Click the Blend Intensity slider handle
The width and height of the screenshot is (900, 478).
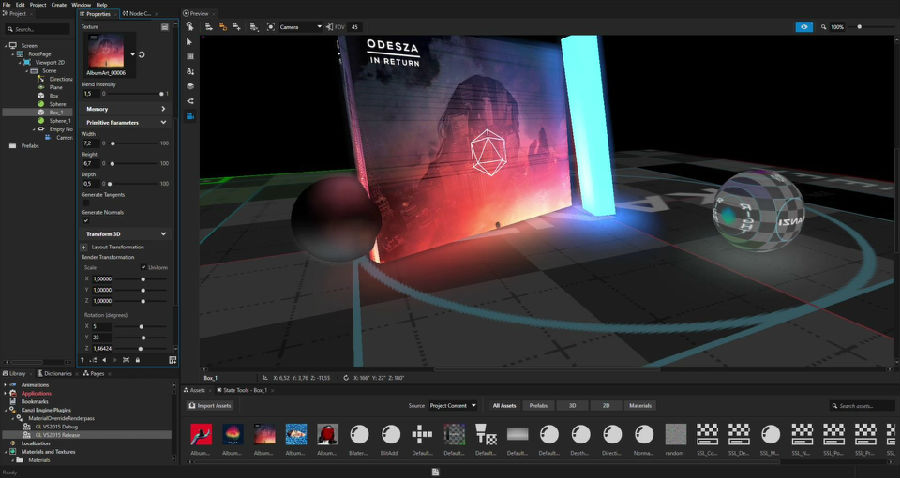point(161,94)
